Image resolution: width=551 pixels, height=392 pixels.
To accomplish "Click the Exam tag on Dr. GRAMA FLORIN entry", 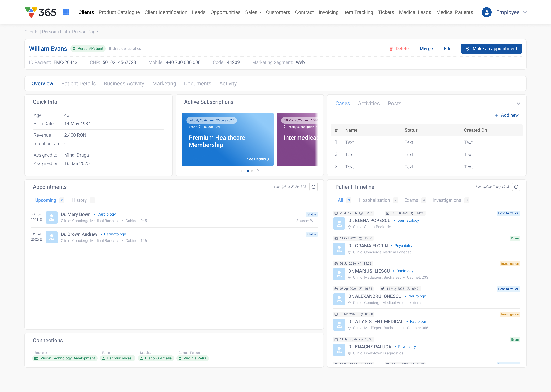I will [515, 238].
